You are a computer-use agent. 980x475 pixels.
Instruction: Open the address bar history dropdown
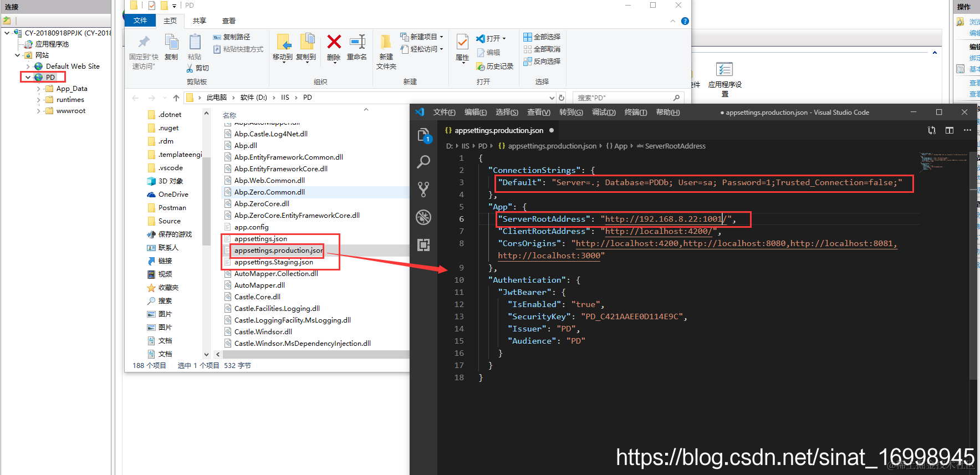[552, 98]
